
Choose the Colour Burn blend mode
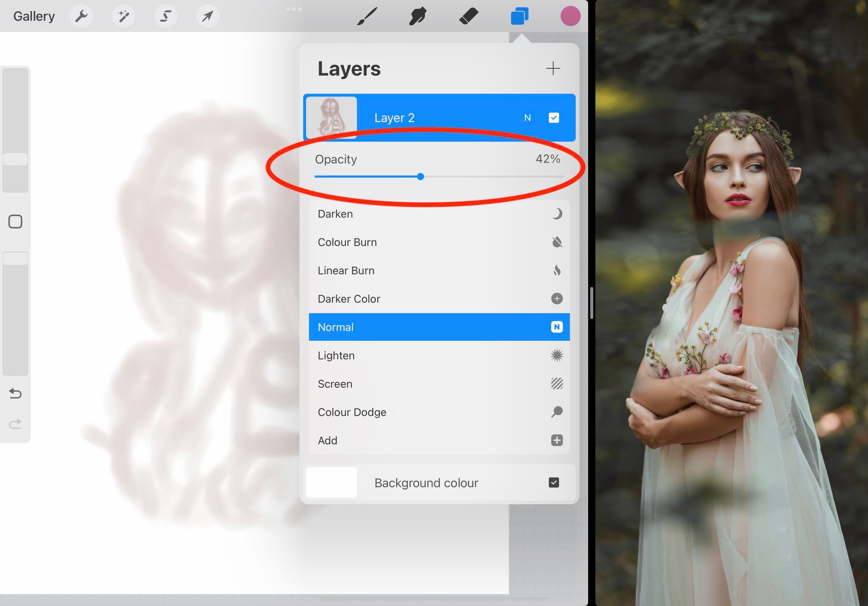(439, 242)
